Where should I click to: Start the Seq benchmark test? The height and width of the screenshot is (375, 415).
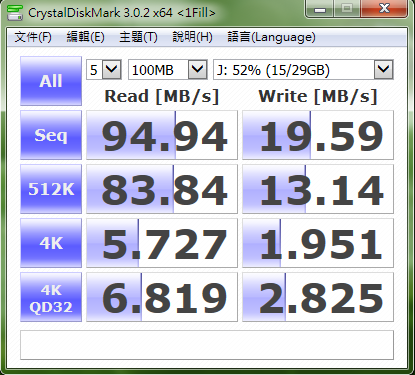point(51,135)
